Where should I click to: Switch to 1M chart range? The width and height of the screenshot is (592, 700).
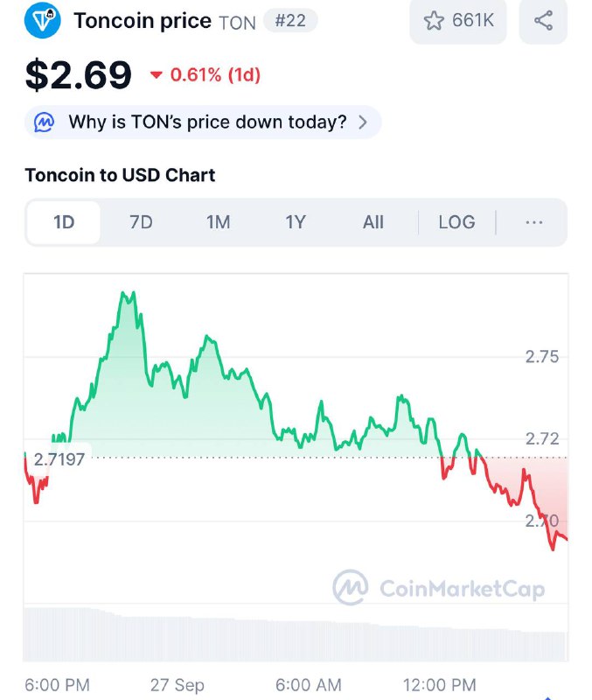[218, 222]
